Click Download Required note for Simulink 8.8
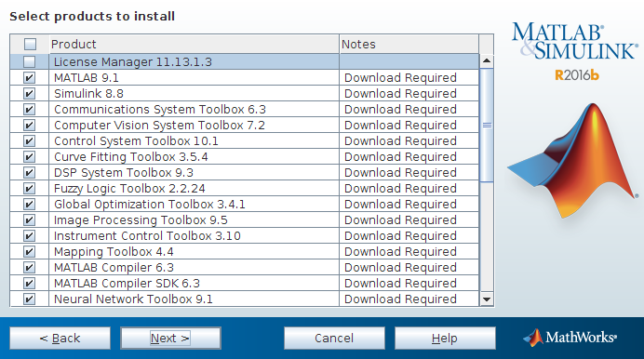The height and width of the screenshot is (359, 644). pos(400,94)
